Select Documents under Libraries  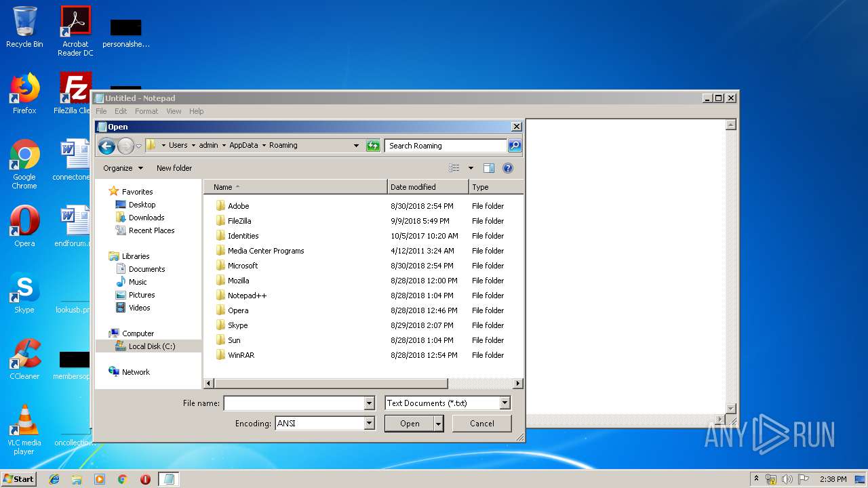[146, 269]
